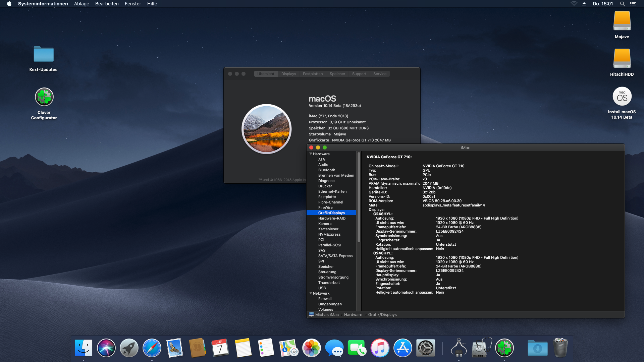Screen dimensions: 644x362
Task: Open Install macOS 10.14 Beta icon
Action: click(x=622, y=97)
